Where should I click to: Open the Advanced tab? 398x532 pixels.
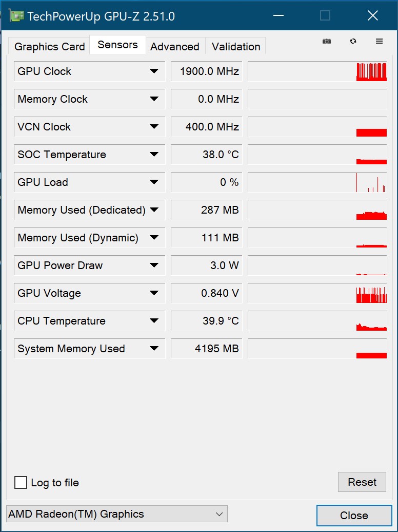[x=175, y=47]
